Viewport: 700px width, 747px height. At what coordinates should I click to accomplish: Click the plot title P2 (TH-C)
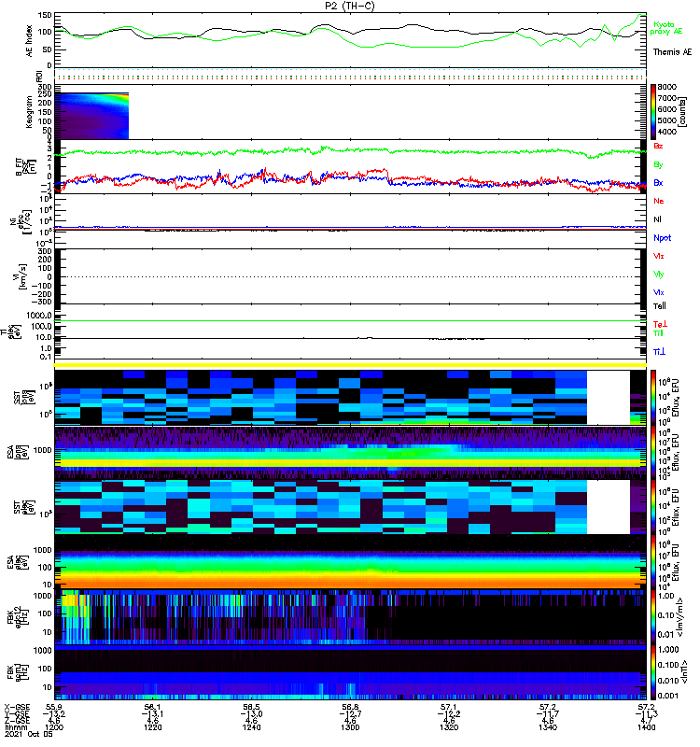(x=349, y=6)
